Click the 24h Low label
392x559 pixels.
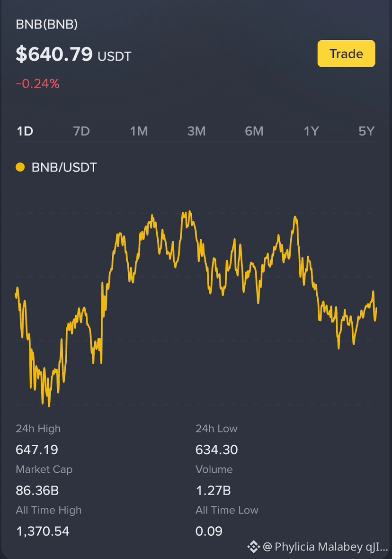coord(216,429)
